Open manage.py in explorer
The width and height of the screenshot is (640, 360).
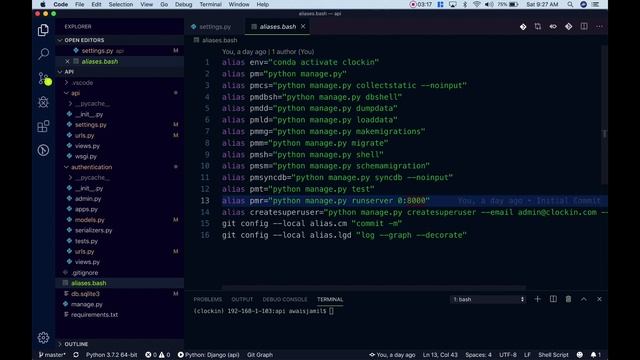pyautogui.click(x=87, y=304)
